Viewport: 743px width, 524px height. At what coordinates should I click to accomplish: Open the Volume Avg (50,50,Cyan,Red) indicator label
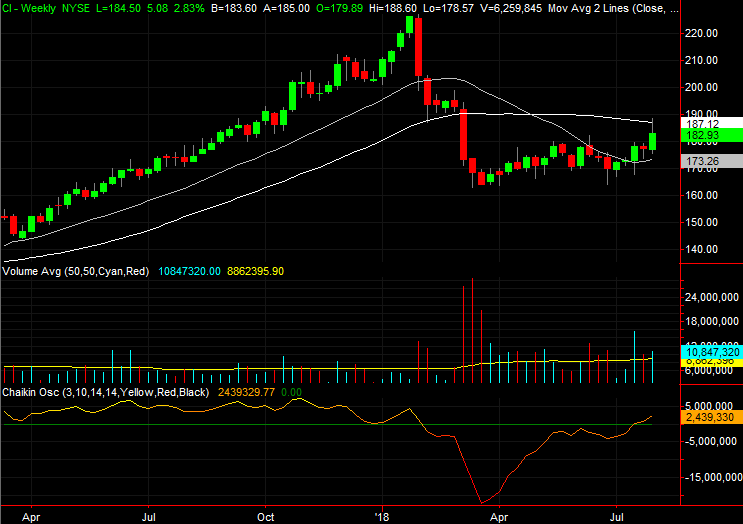click(x=76, y=271)
